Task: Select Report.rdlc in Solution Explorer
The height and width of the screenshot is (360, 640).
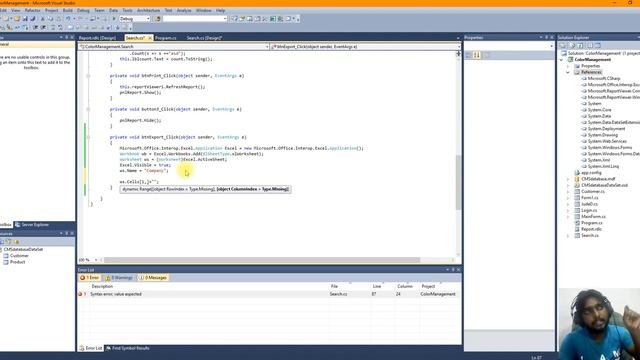Action: pos(591,229)
